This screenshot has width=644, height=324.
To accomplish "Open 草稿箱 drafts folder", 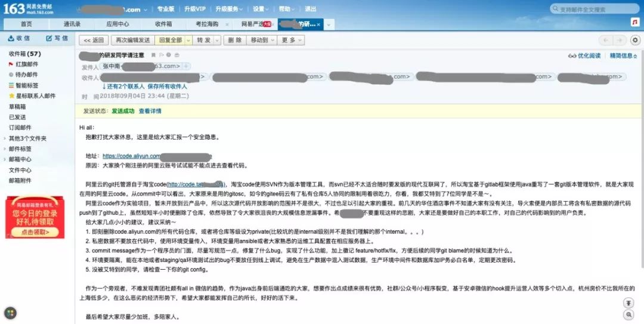I will (x=17, y=106).
